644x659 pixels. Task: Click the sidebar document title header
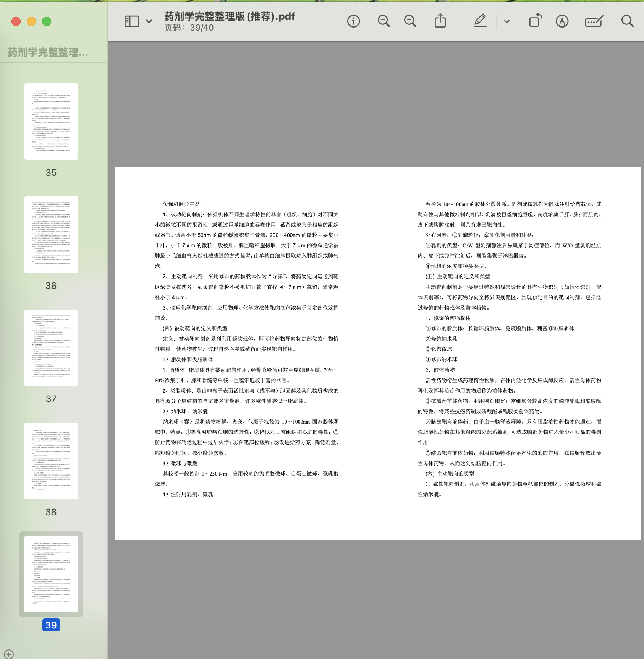coord(48,52)
